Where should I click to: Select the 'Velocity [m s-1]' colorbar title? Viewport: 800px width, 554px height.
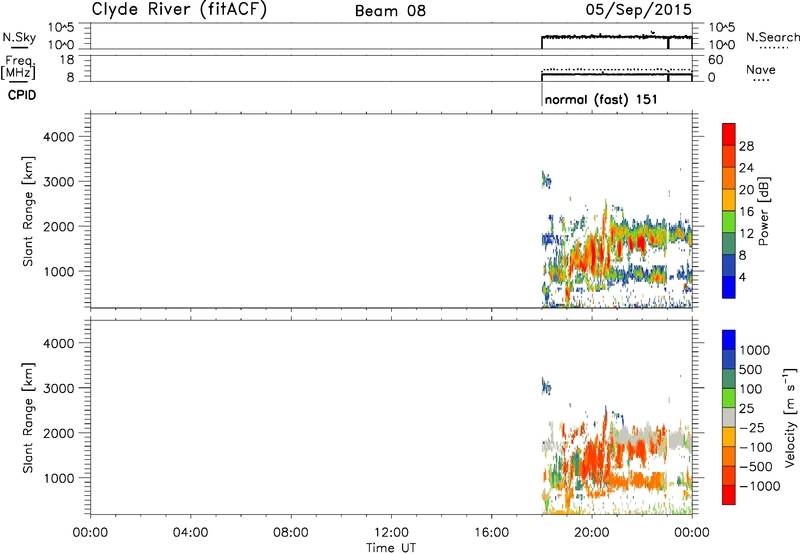click(x=790, y=417)
